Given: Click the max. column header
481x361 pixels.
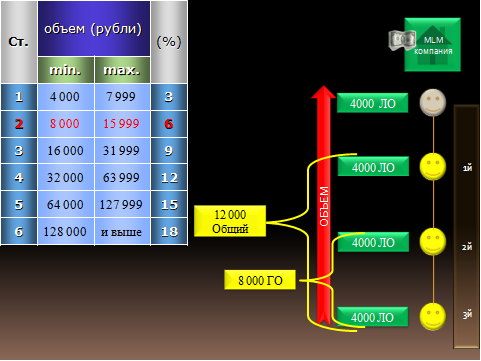Looking at the screenshot, I should point(122,70).
